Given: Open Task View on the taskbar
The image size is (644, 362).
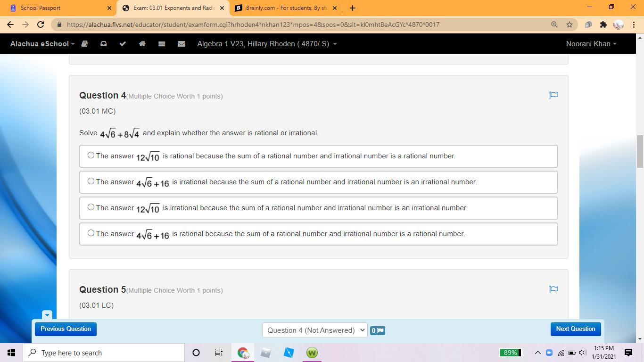Looking at the screenshot, I should pyautogui.click(x=219, y=353).
